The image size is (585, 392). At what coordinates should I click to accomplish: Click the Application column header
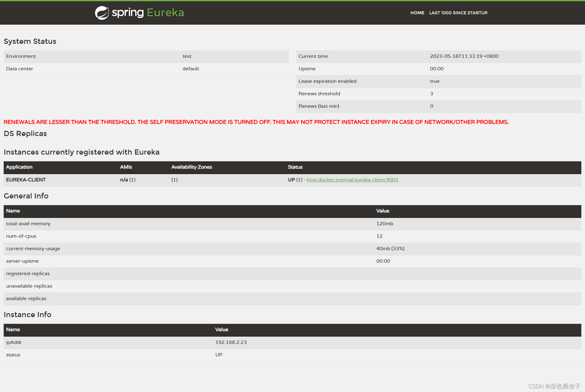(19, 167)
